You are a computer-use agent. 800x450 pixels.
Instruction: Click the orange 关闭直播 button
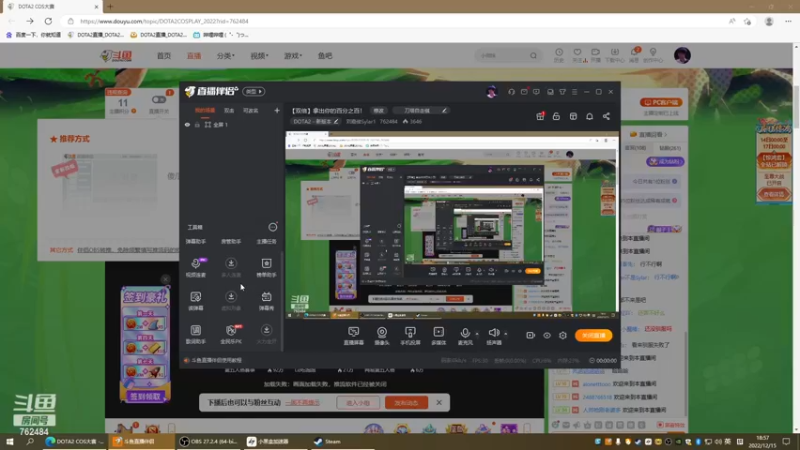(593, 335)
